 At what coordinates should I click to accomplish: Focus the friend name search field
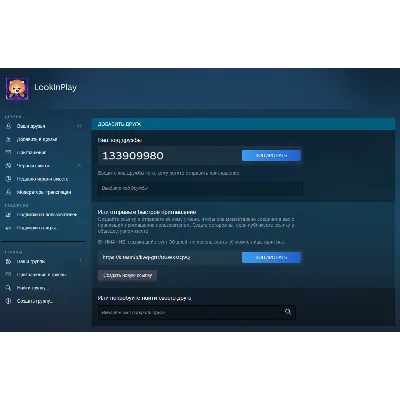point(197,312)
